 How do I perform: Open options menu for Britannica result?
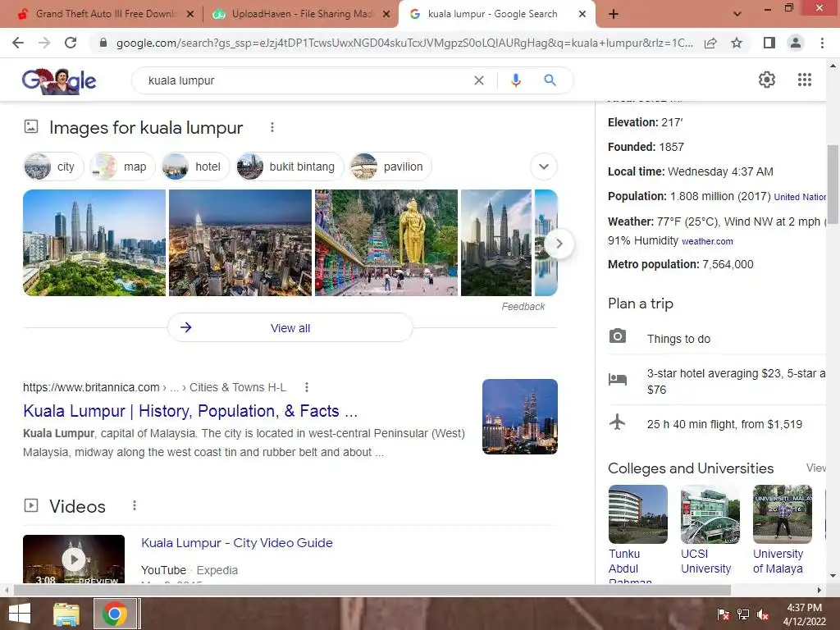click(307, 387)
